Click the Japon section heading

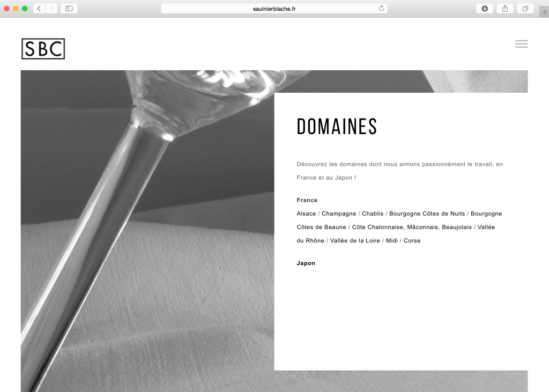[x=306, y=263]
